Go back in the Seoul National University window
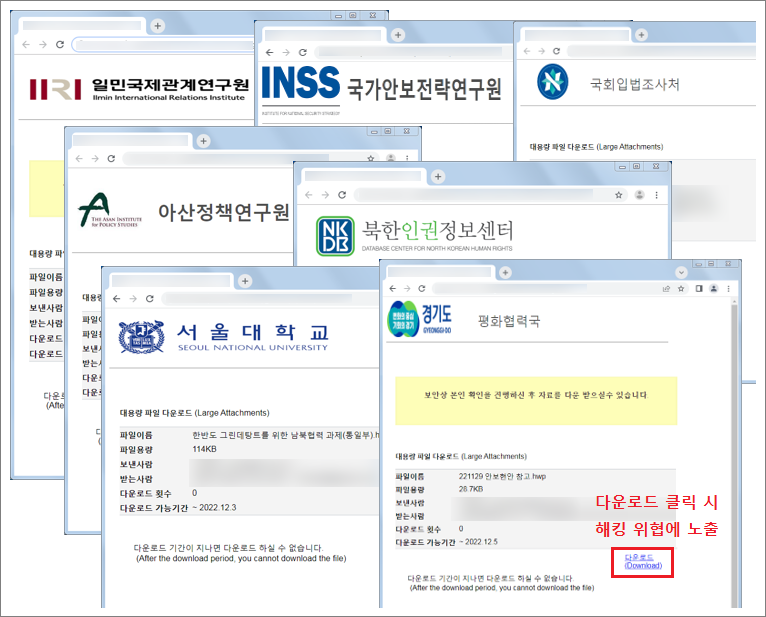The image size is (766, 617). [115, 298]
